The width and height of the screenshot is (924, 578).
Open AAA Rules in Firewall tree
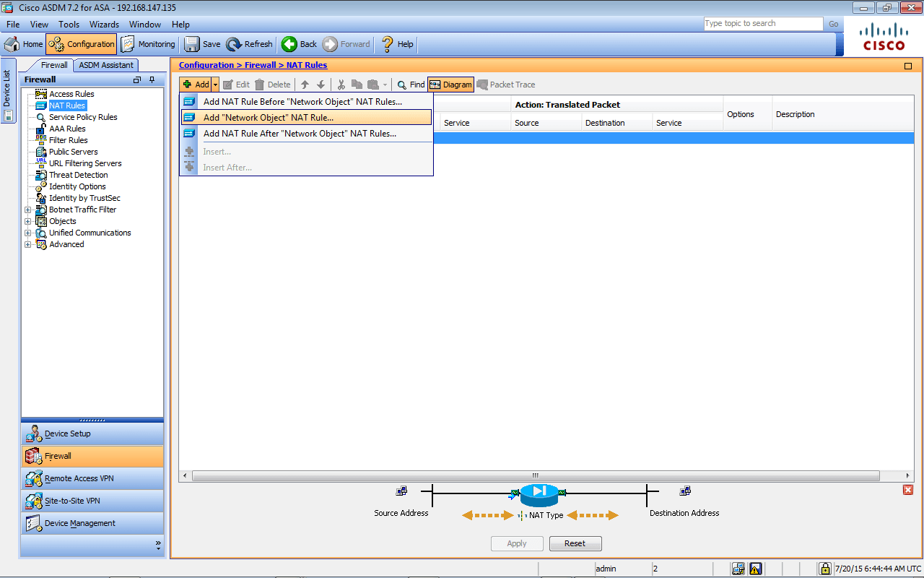(x=67, y=129)
